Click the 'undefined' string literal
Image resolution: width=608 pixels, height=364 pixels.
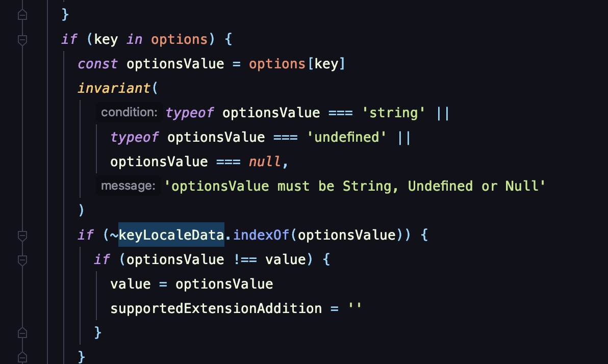coord(344,137)
